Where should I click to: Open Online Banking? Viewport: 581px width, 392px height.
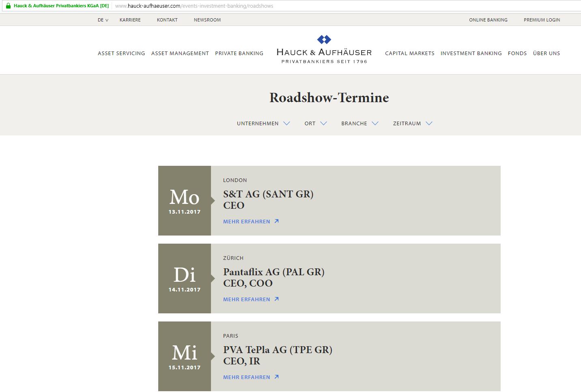tap(488, 20)
